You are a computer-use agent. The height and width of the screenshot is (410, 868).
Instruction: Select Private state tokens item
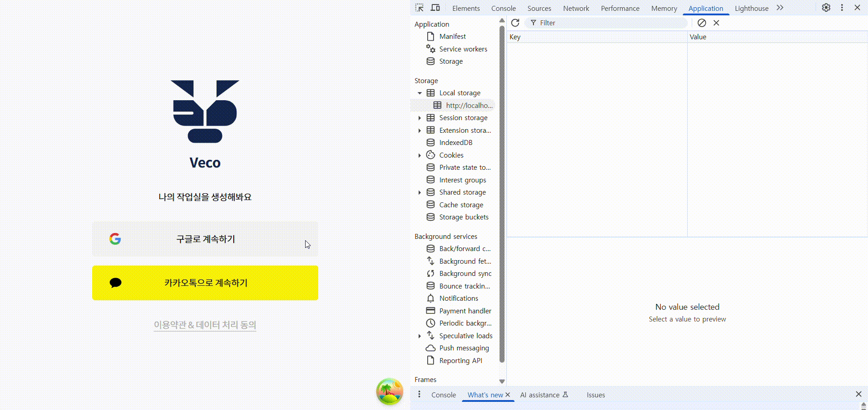[465, 167]
